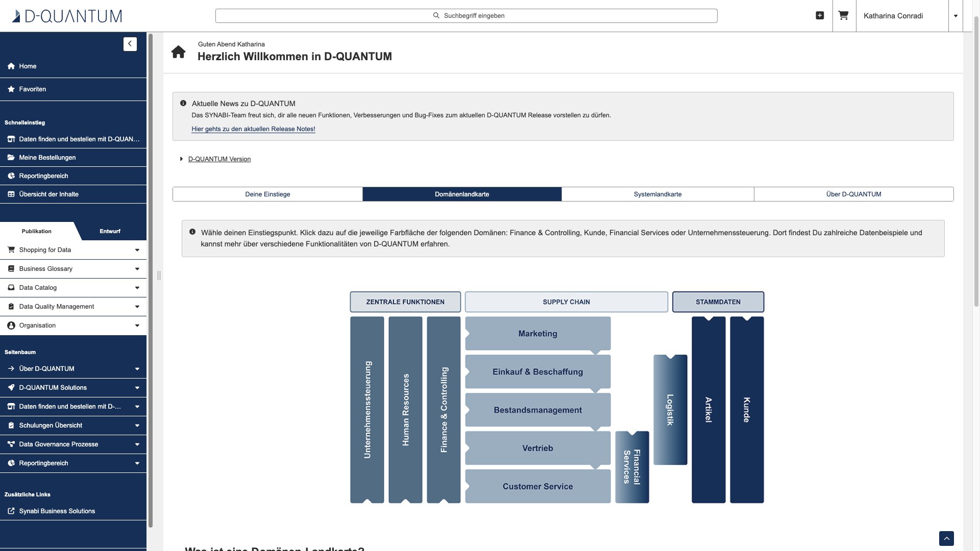Image resolution: width=980 pixels, height=551 pixels.
Task: Click the scroll-to-top arrow button
Action: (x=946, y=538)
